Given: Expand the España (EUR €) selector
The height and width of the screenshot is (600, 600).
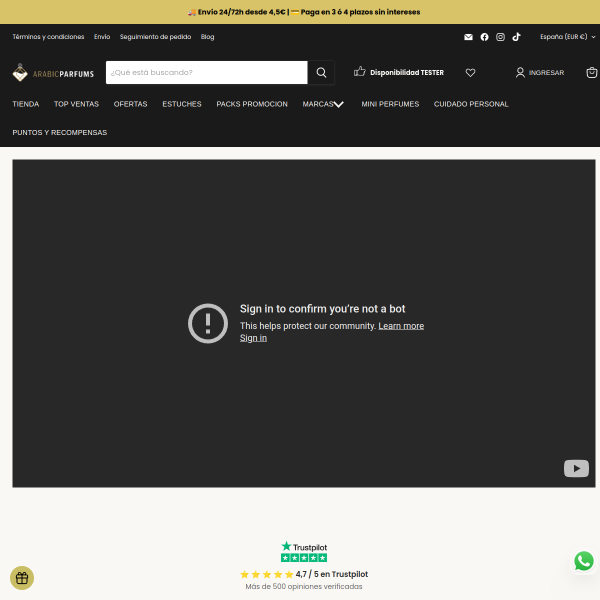Looking at the screenshot, I should coord(567,37).
